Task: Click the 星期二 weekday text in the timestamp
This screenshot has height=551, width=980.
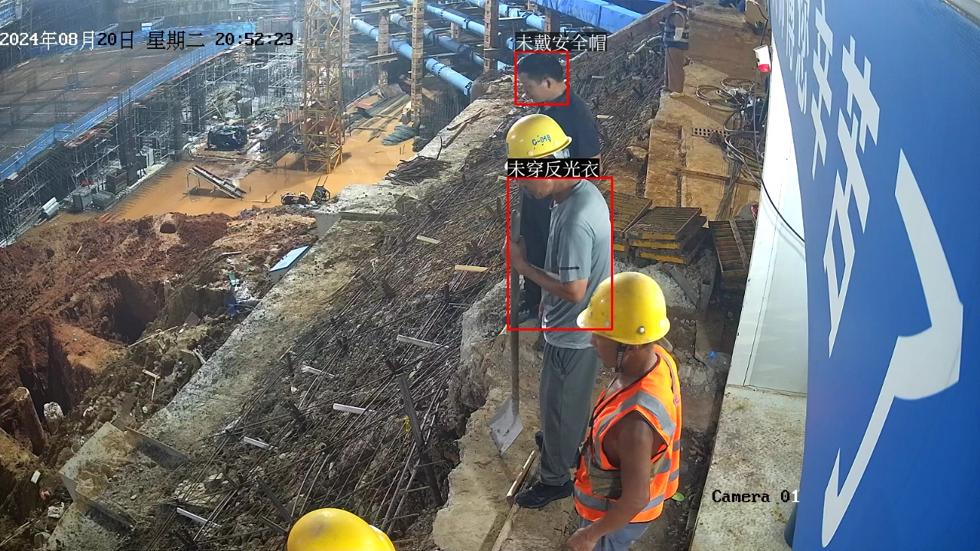Action: 175,40
